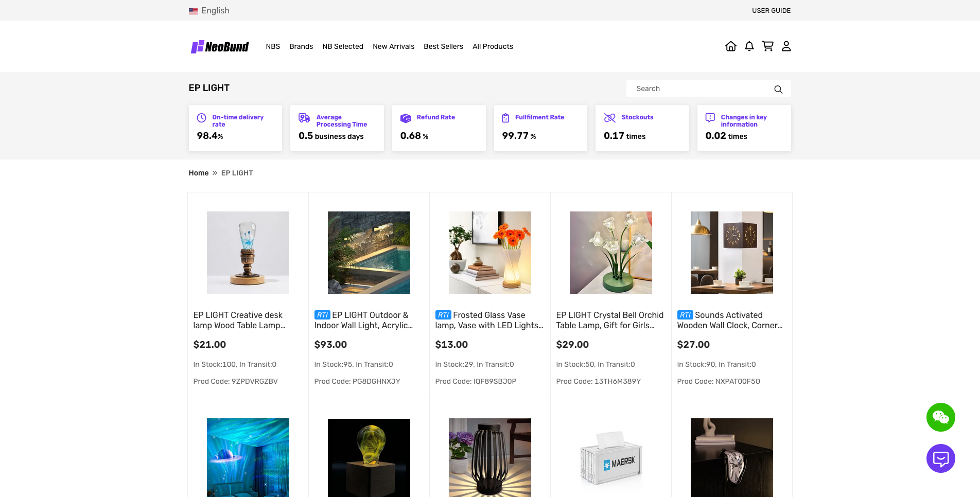Open crystal bell orchid lamp thumbnail
980x497 pixels.
coord(611,253)
